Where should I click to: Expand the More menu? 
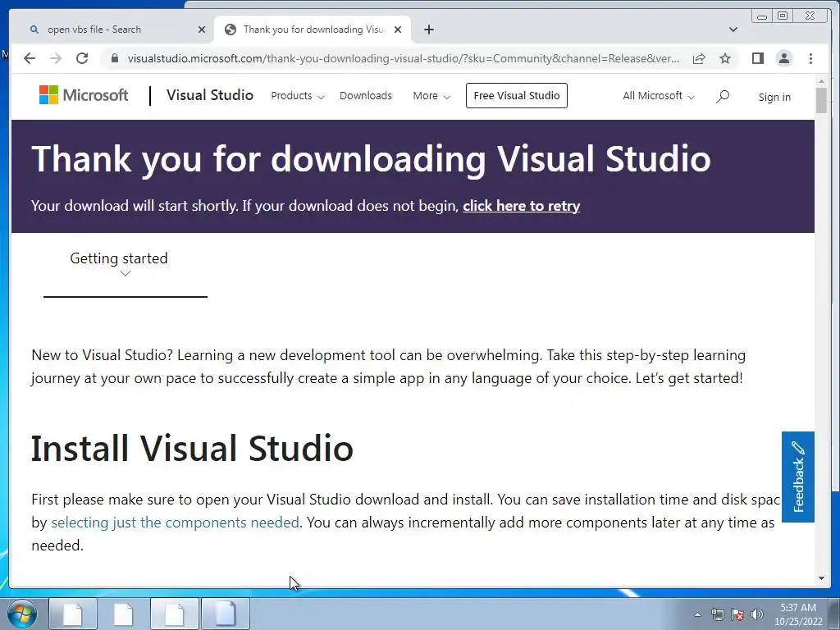[x=431, y=96]
